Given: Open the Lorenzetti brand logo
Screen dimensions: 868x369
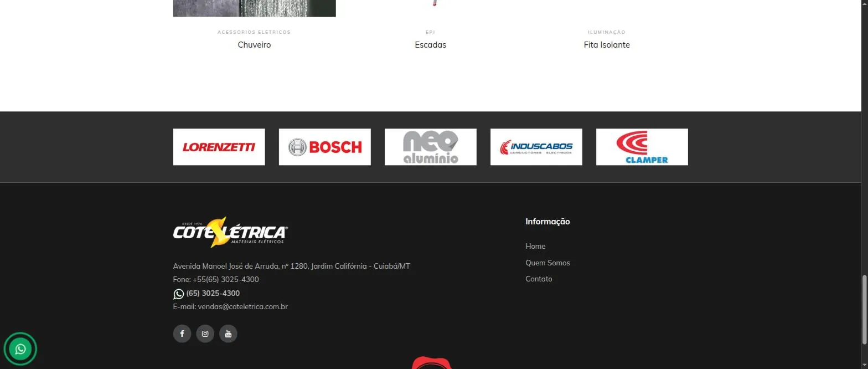Looking at the screenshot, I should point(219,147).
